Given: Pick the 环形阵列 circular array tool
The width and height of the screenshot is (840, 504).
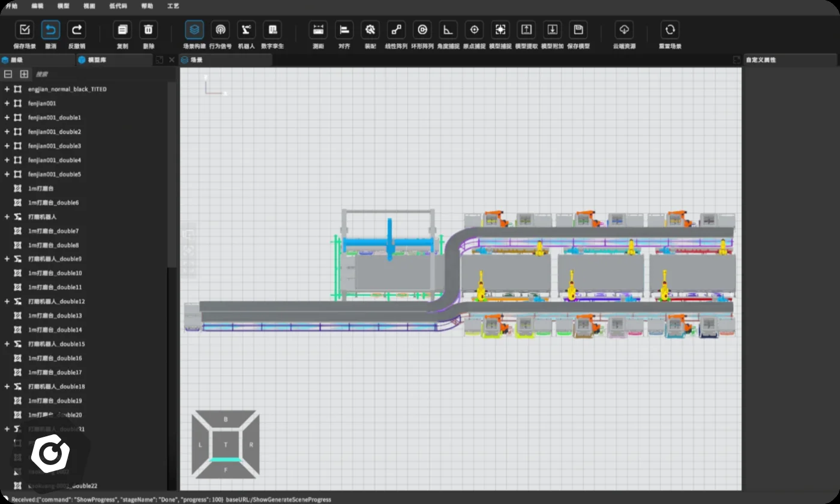Looking at the screenshot, I should pyautogui.click(x=422, y=30).
